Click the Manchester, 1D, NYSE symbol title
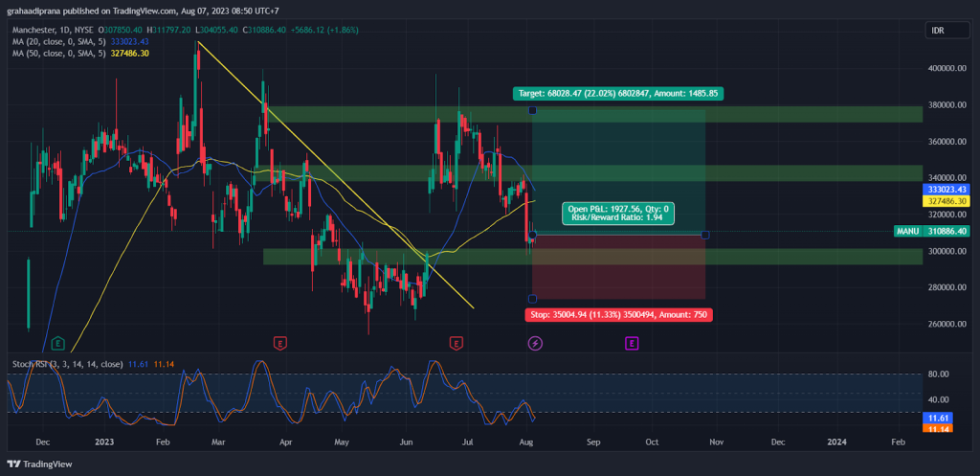 point(53,30)
